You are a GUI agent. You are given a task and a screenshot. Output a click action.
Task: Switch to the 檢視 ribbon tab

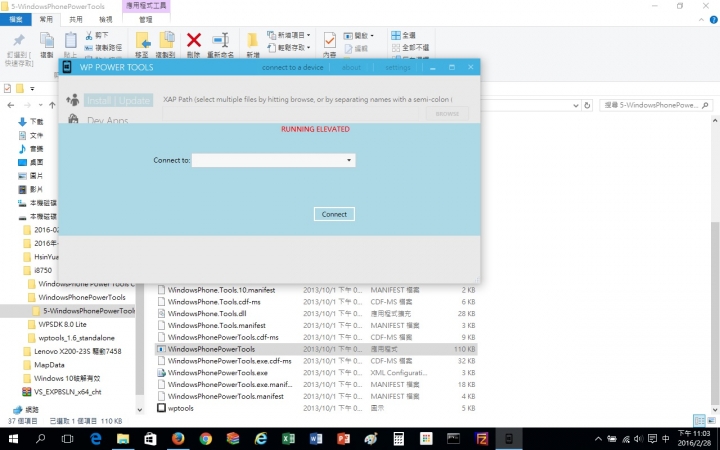106,19
